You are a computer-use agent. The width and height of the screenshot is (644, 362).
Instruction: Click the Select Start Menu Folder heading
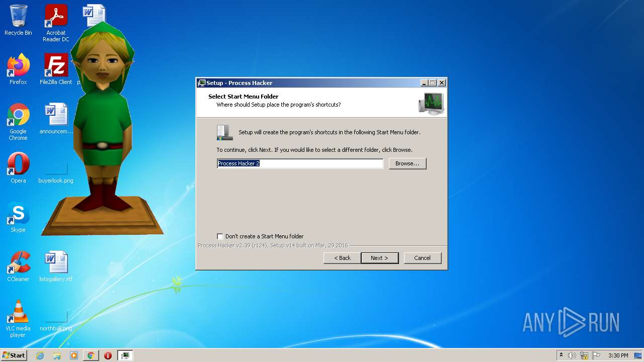click(x=244, y=97)
